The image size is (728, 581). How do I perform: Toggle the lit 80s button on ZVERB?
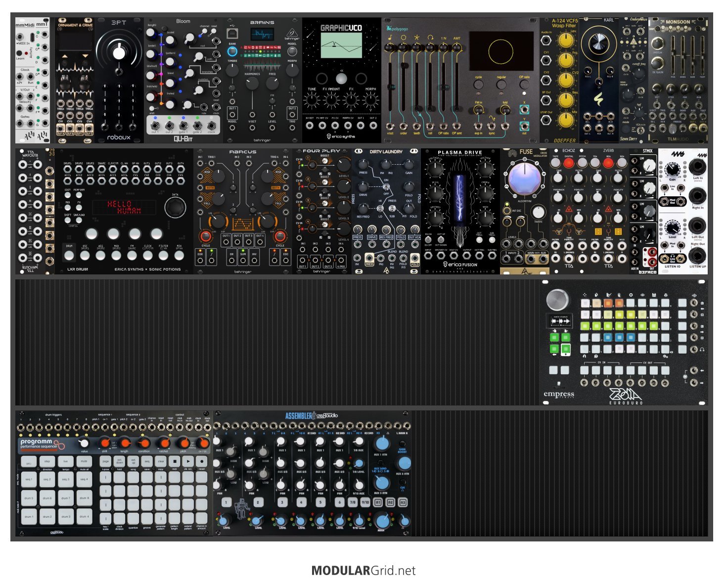pos(608,163)
